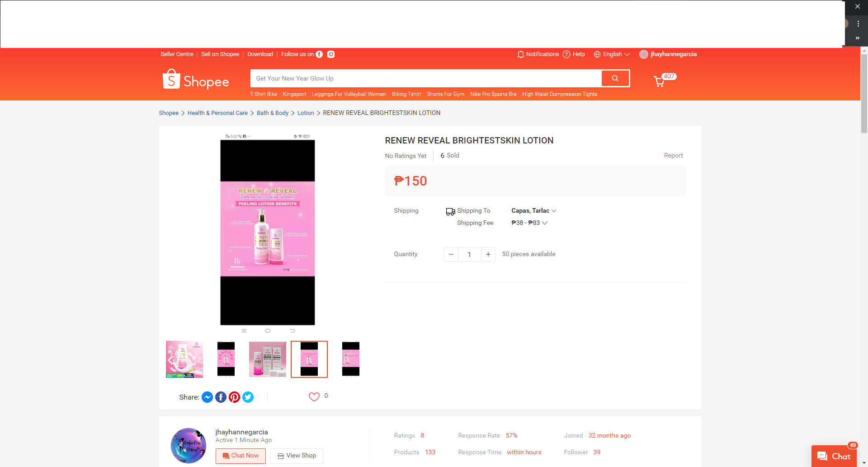The height and width of the screenshot is (467, 868).
Task: Click the 6 Sold text
Action: tap(450, 156)
